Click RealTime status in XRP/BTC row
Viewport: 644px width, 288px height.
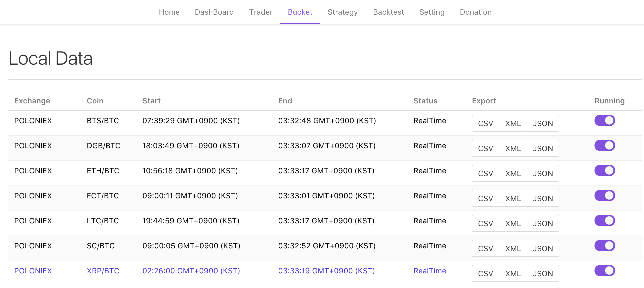430,271
